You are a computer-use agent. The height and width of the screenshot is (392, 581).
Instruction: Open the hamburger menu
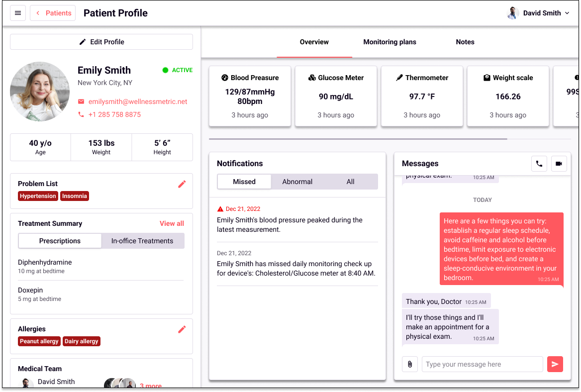[18, 13]
